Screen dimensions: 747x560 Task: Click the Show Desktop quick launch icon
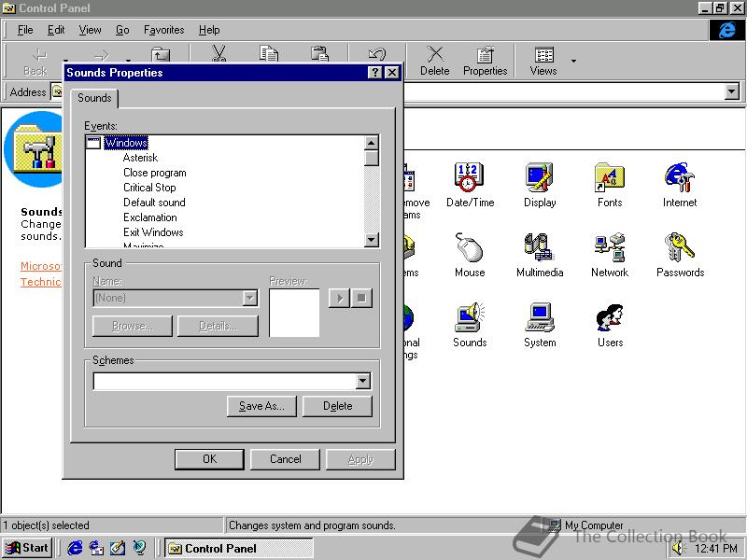point(118,548)
